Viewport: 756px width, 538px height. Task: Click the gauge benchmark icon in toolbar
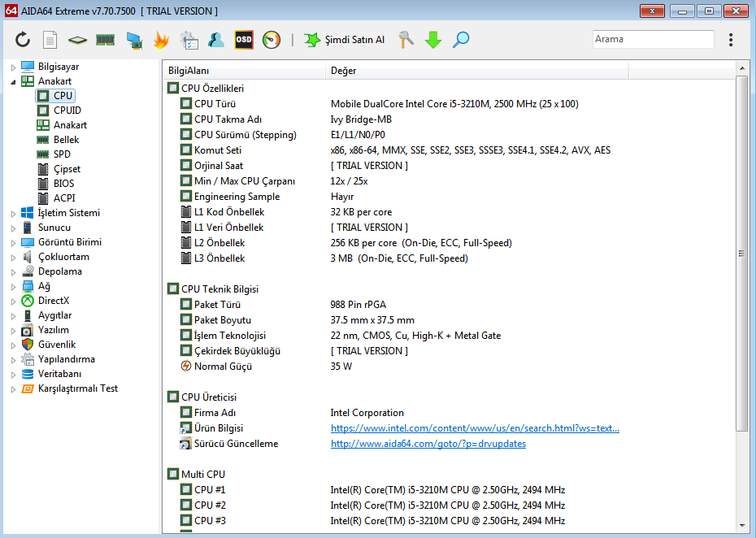[272, 40]
